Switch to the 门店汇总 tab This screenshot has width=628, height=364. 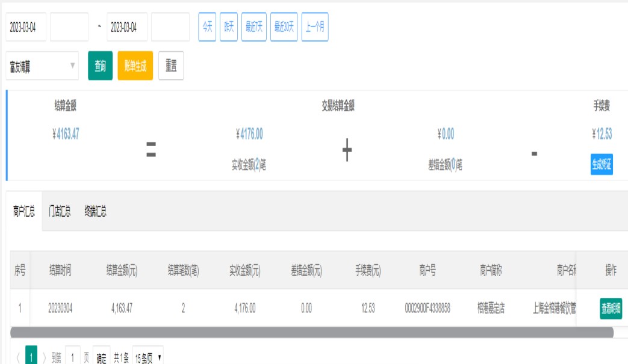[60, 211]
